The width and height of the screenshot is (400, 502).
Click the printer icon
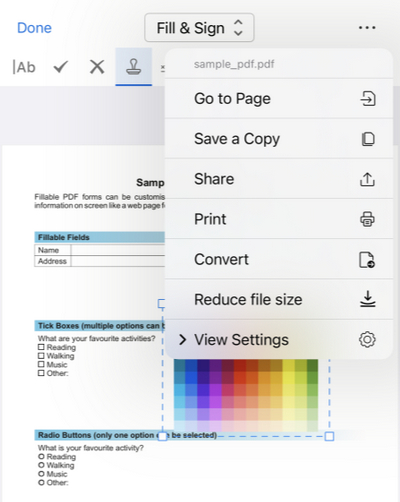coord(367,219)
